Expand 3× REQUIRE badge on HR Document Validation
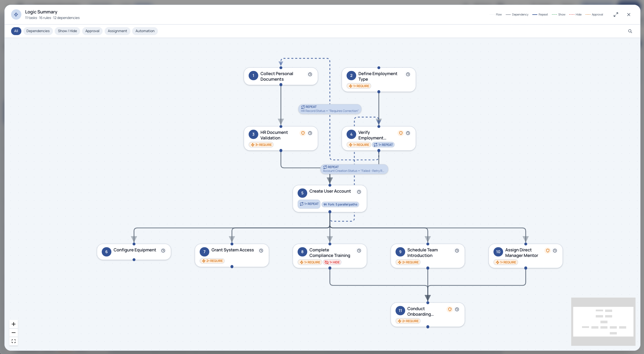This screenshot has width=644, height=354. pyautogui.click(x=261, y=145)
